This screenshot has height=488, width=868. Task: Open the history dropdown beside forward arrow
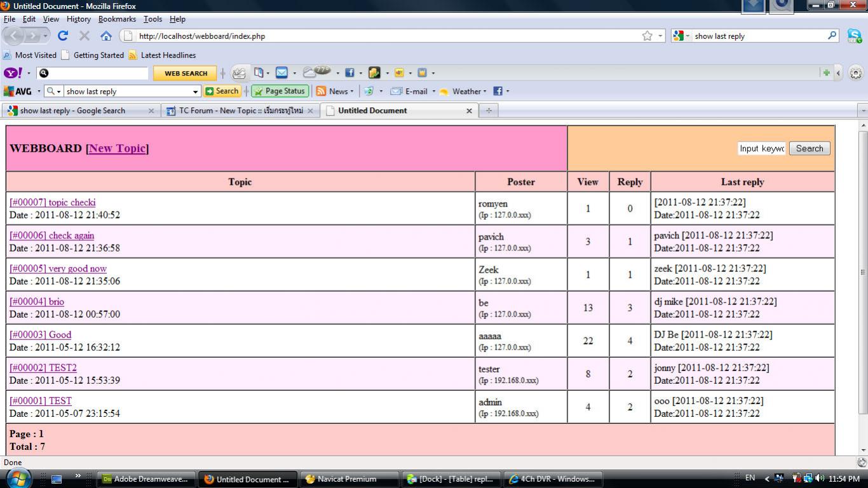pyautogui.click(x=44, y=36)
